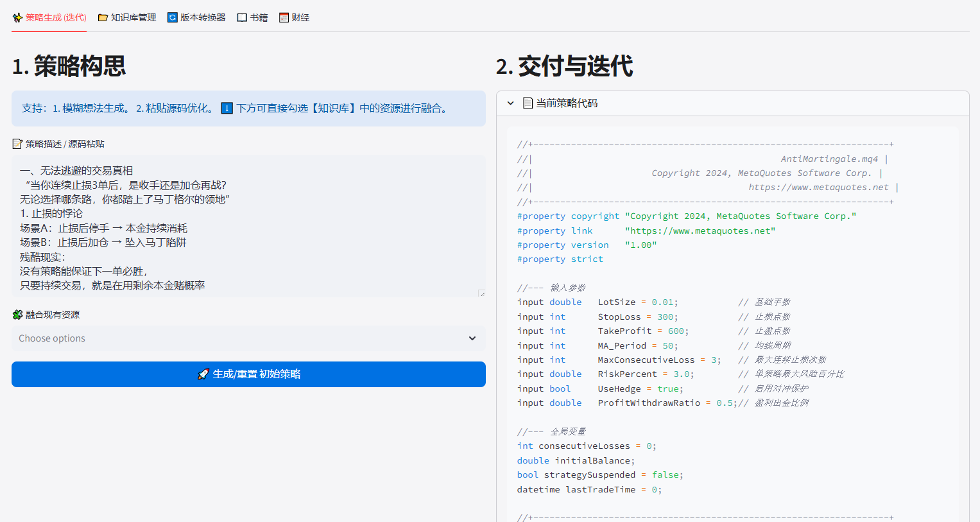Click the line '场景B：止损后加仓 → 坠入马丁陷阱'
This screenshot has height=522, width=980.
pyautogui.click(x=103, y=242)
